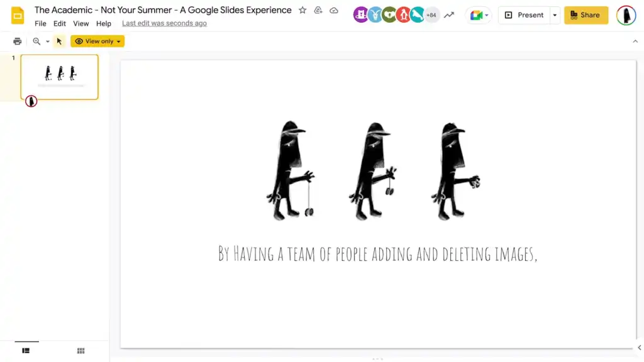Open the side panel chevron at bottom right
Image resolution: width=644 pixels, height=362 pixels.
(x=640, y=348)
